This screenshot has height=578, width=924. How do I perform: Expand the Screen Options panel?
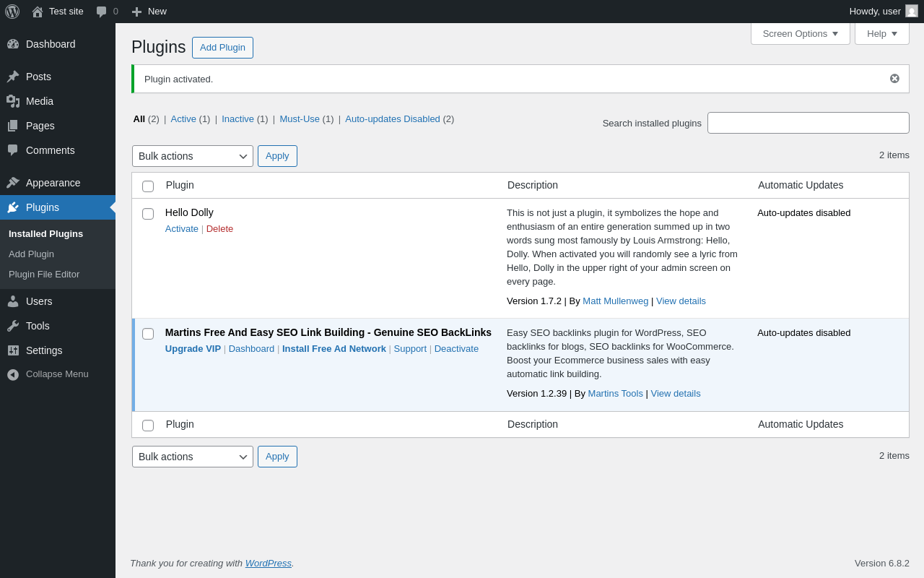click(x=800, y=33)
